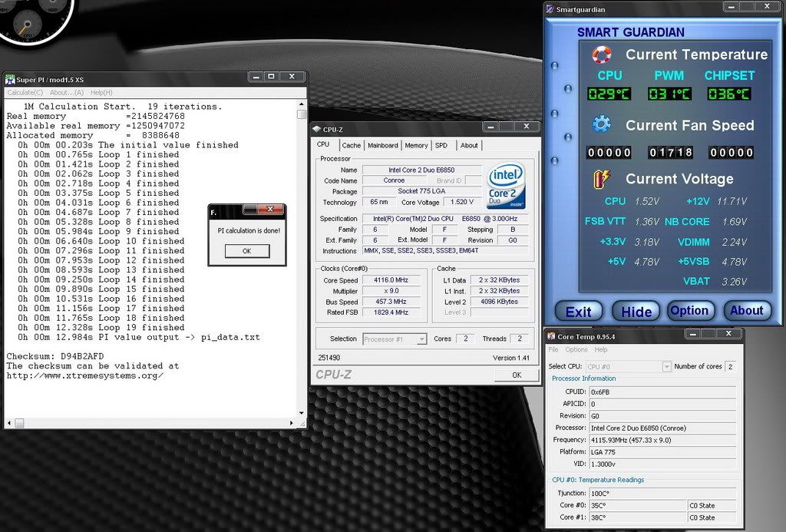Viewport: 786px width, 532px height.
Task: Open the File menu in Core Temp
Action: [x=553, y=349]
